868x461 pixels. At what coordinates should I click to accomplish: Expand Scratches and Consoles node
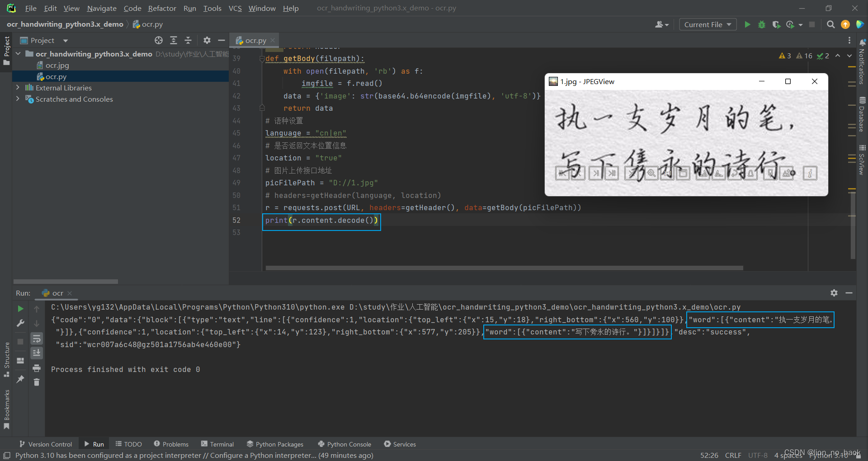click(x=18, y=99)
